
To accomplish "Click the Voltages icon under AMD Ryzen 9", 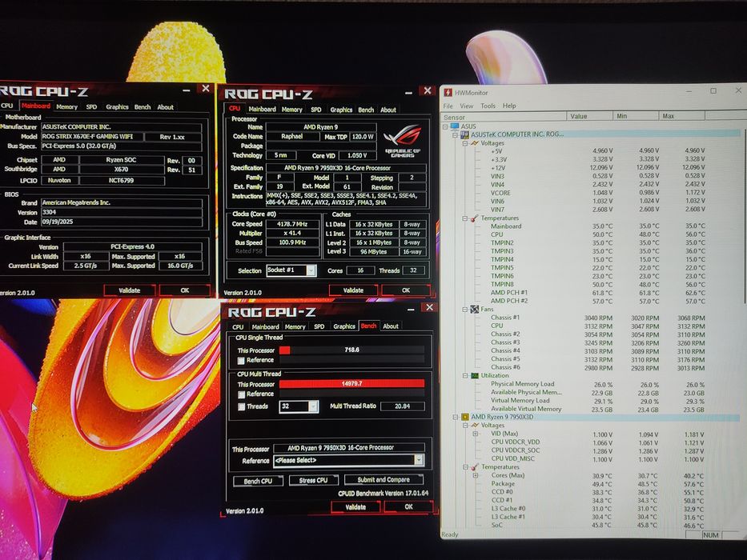I will pos(475,426).
